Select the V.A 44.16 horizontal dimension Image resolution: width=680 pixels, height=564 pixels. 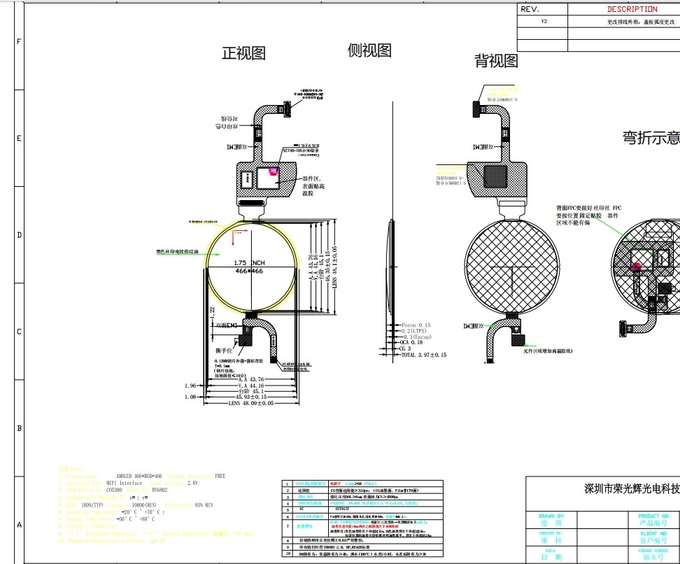[251, 385]
